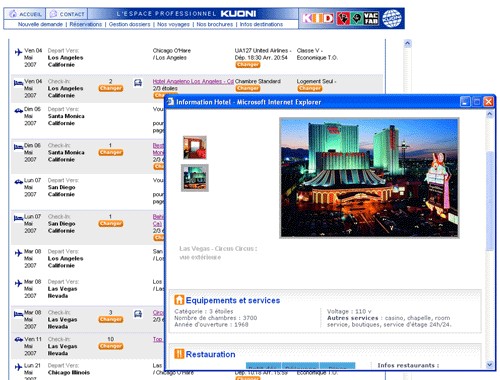Viewport: 500px width, 380px height.
Task: Click the car icon for Lun 07 San Diego departure
Action: coord(18,182)
